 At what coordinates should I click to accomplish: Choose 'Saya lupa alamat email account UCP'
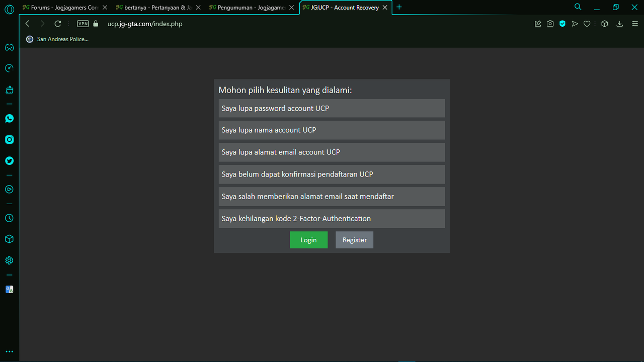coord(332,152)
